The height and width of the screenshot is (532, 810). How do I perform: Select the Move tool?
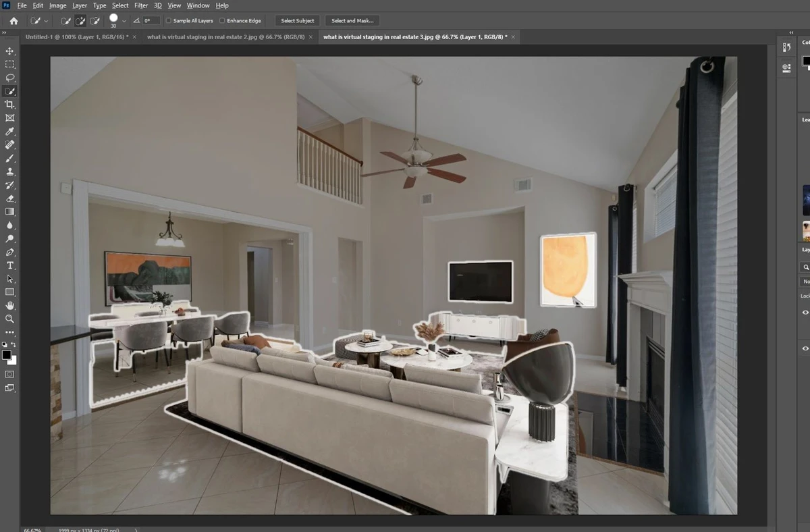coord(9,51)
